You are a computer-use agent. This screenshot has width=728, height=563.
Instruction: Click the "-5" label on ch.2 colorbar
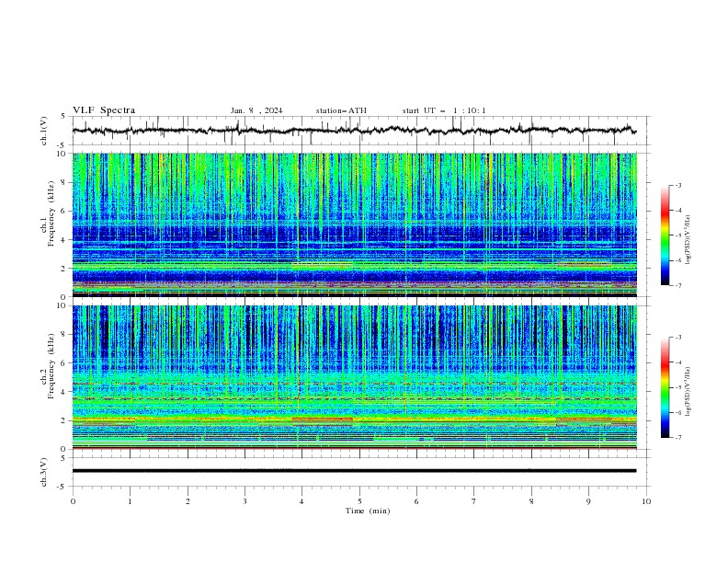[x=678, y=387]
